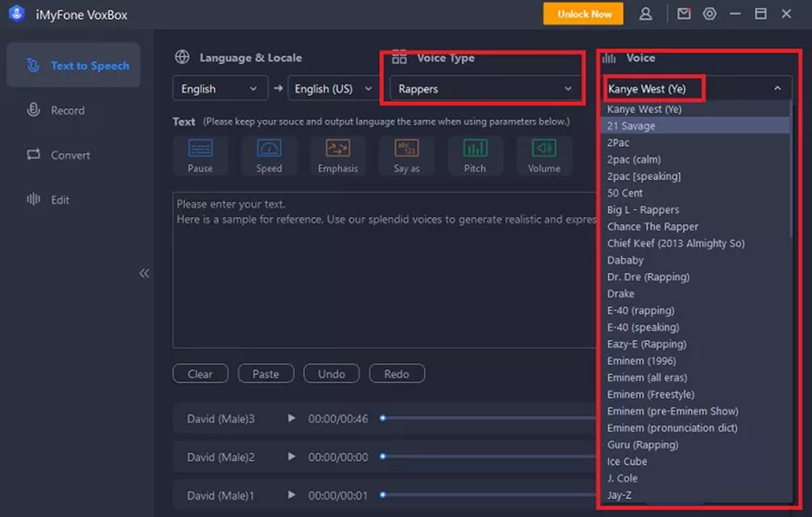Click the David (Male)1 progress slider
The image size is (812, 517).
[x=489, y=495]
